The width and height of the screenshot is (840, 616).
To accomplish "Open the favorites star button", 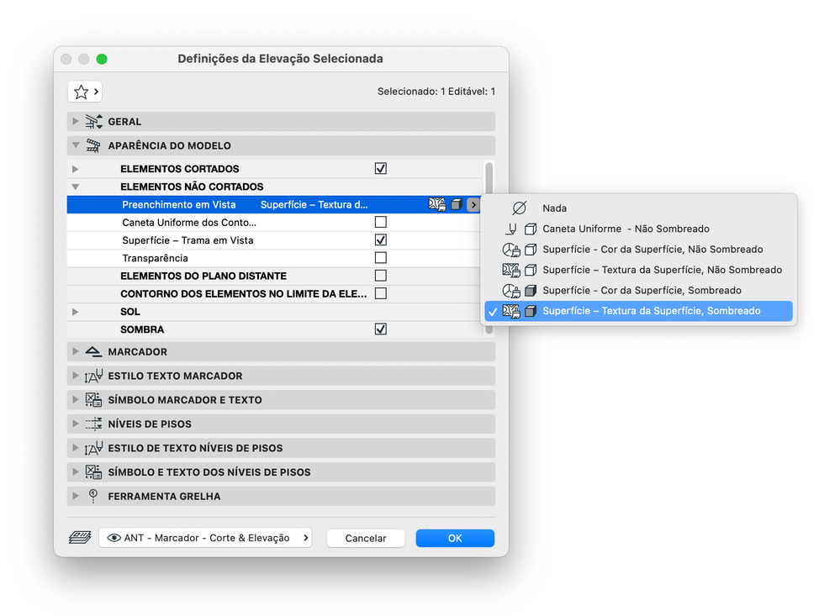I will [x=85, y=92].
